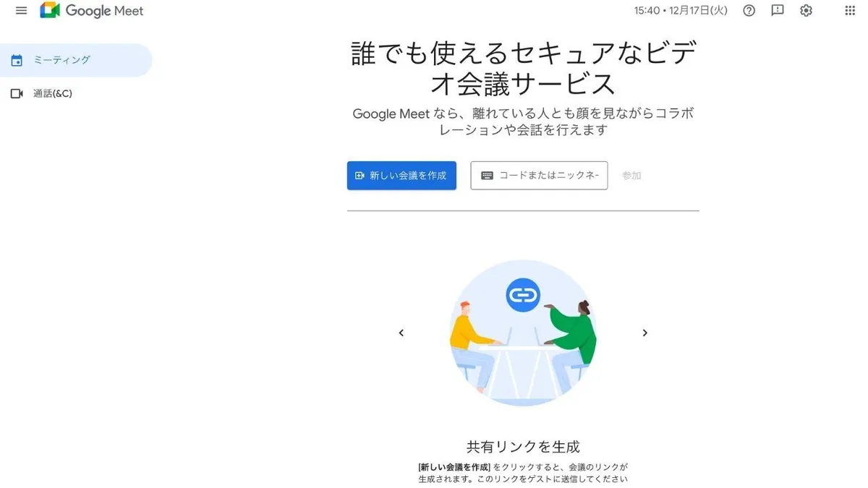Show the previous carousel slide

coord(401,333)
